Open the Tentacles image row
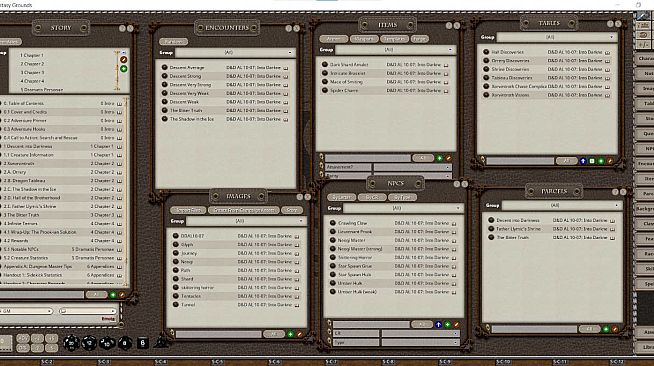 [x=237, y=296]
